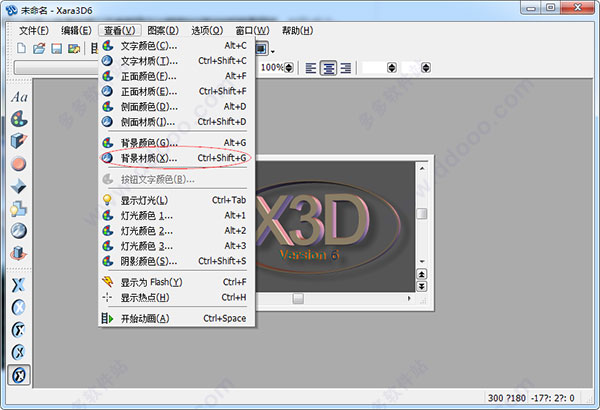Close the open 查看(V) menu
600x410 pixels.
coord(120,31)
